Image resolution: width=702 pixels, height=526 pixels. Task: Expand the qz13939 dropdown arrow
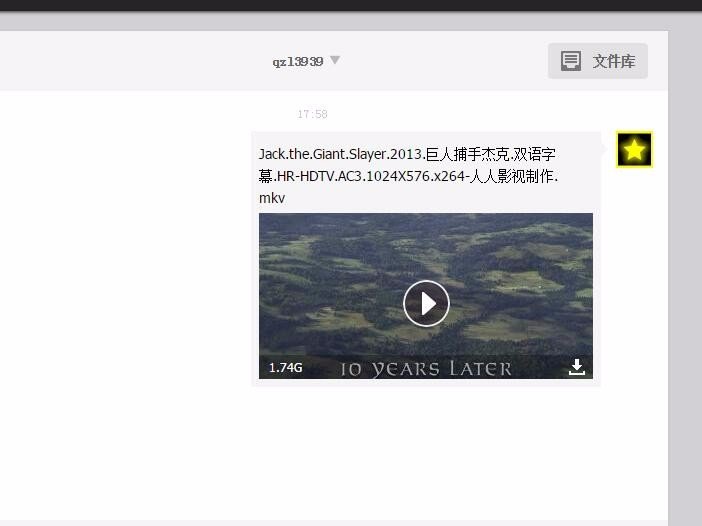click(335, 60)
